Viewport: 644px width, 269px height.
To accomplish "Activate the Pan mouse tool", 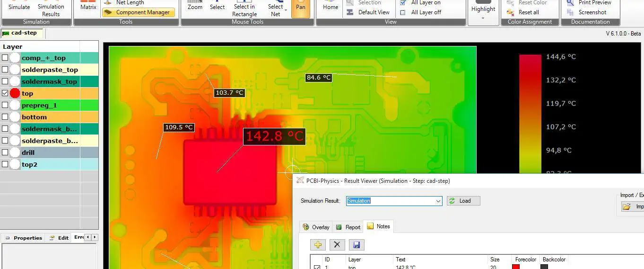I will (x=301, y=8).
